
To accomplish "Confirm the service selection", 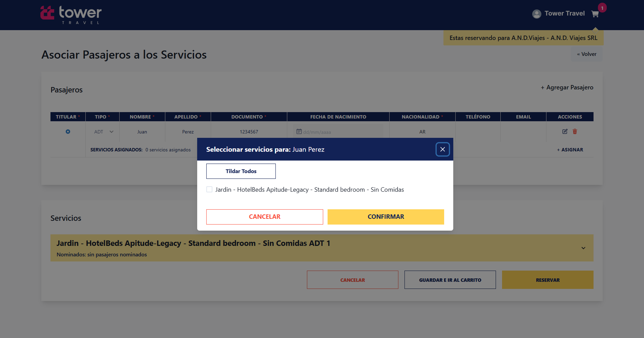I will pos(386,217).
